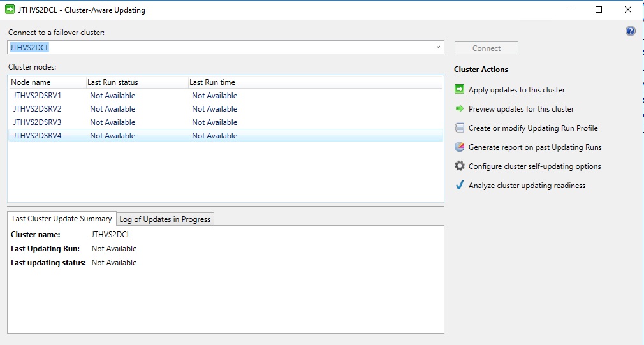Expand the failover cluster dropdown arrow
The width and height of the screenshot is (644, 345).
point(438,47)
